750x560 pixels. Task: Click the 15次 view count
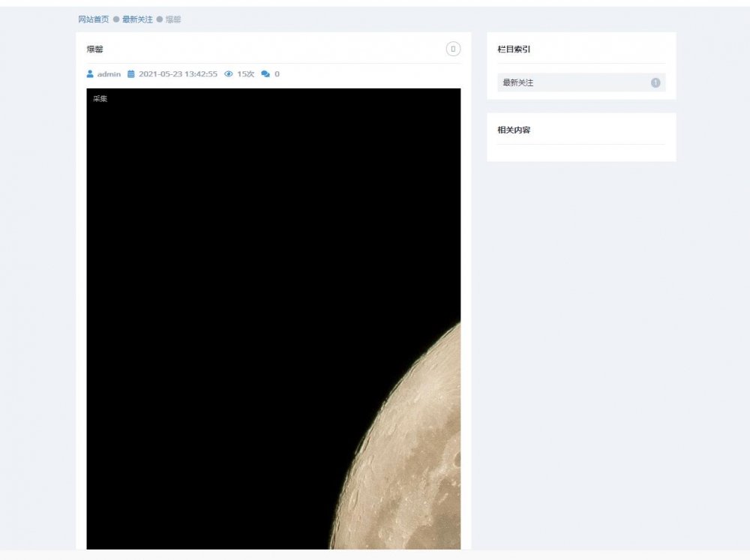click(246, 74)
